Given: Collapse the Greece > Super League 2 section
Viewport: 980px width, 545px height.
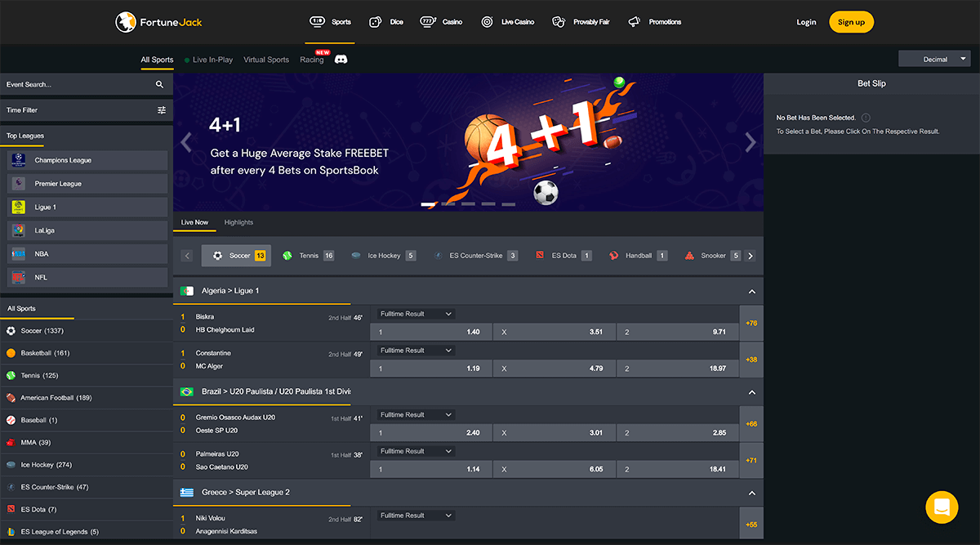Looking at the screenshot, I should coord(751,493).
